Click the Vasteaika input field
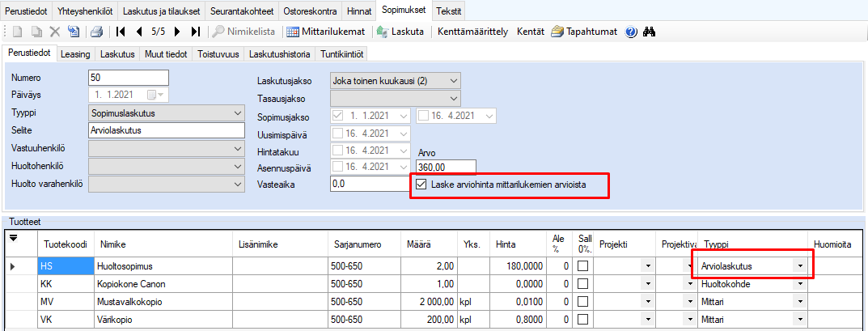The width and height of the screenshot is (868, 331). pos(369,185)
